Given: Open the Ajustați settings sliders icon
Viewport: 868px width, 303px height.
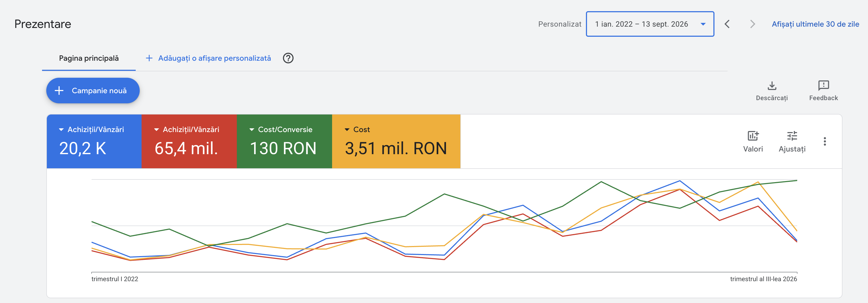Looking at the screenshot, I should (792, 136).
